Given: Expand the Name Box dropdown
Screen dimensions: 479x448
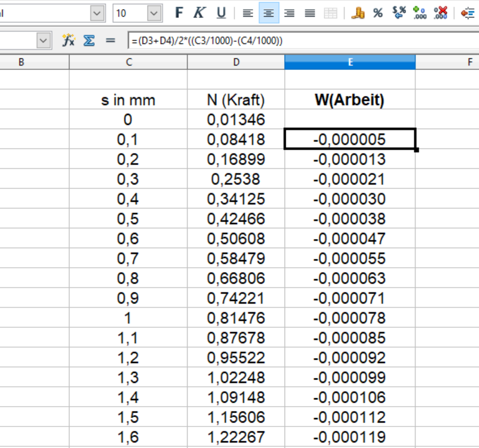Looking at the screenshot, I should pos(43,41).
